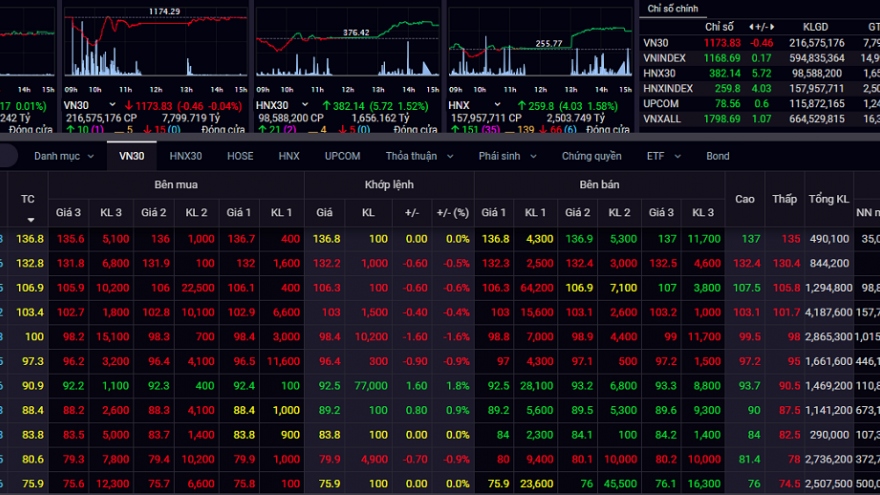Click low price 74.5
880x495 pixels.
(x=790, y=483)
